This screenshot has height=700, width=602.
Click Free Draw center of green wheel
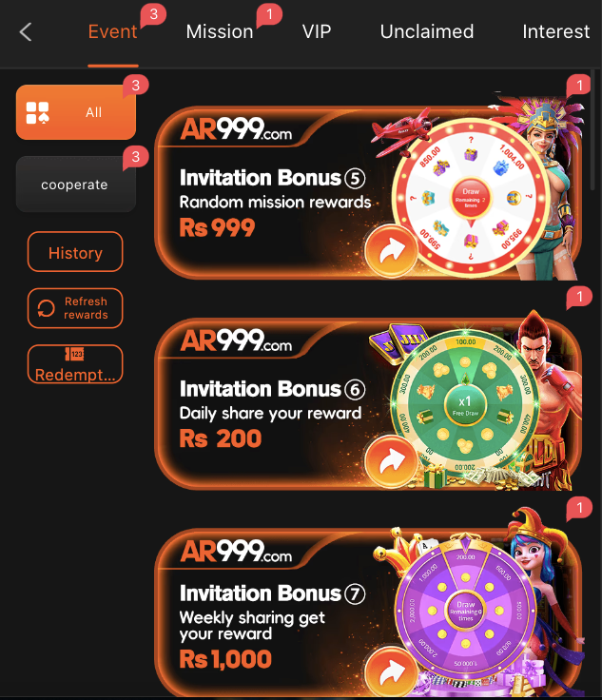click(x=465, y=404)
